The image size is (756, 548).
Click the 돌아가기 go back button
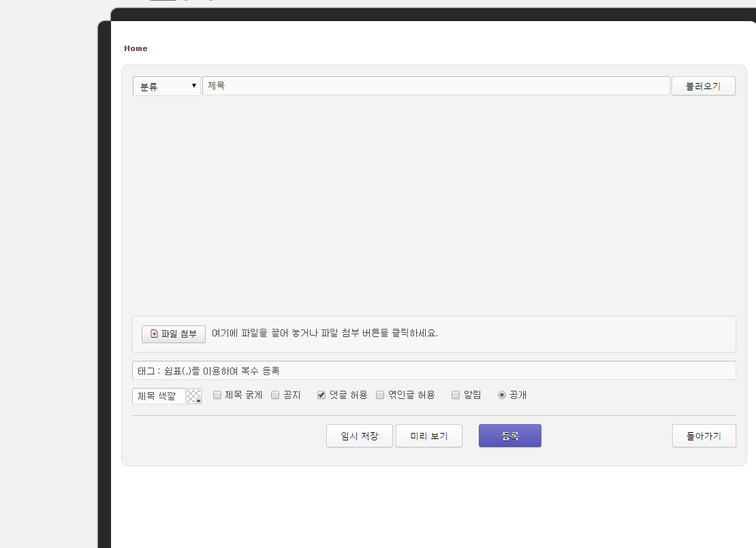pos(704,436)
